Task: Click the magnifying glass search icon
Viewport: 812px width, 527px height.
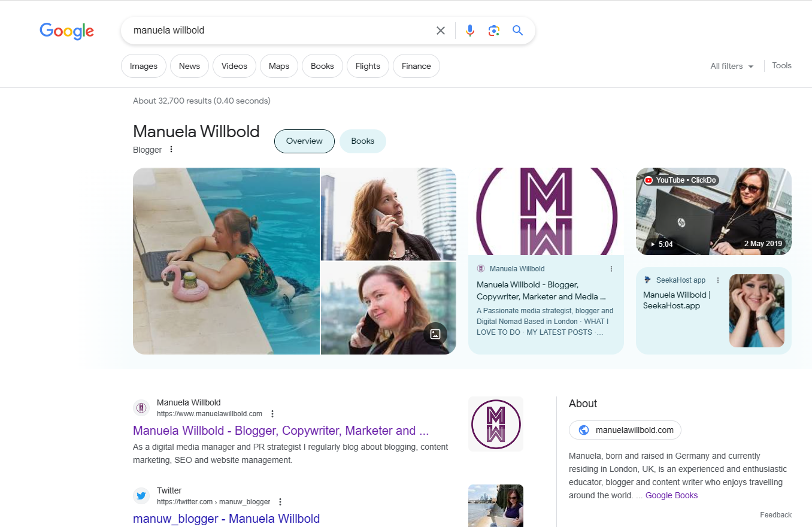Action: pos(518,31)
